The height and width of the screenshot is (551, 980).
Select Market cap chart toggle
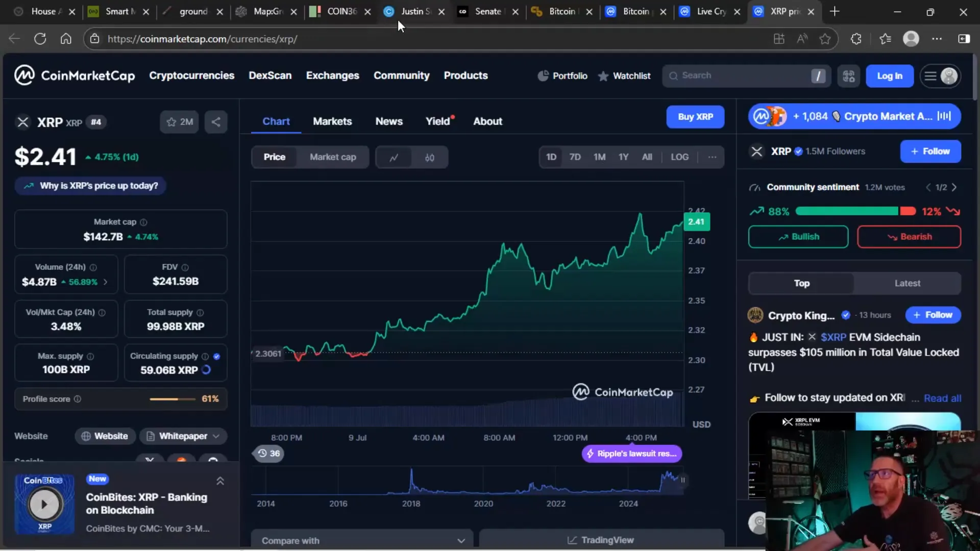(x=333, y=157)
